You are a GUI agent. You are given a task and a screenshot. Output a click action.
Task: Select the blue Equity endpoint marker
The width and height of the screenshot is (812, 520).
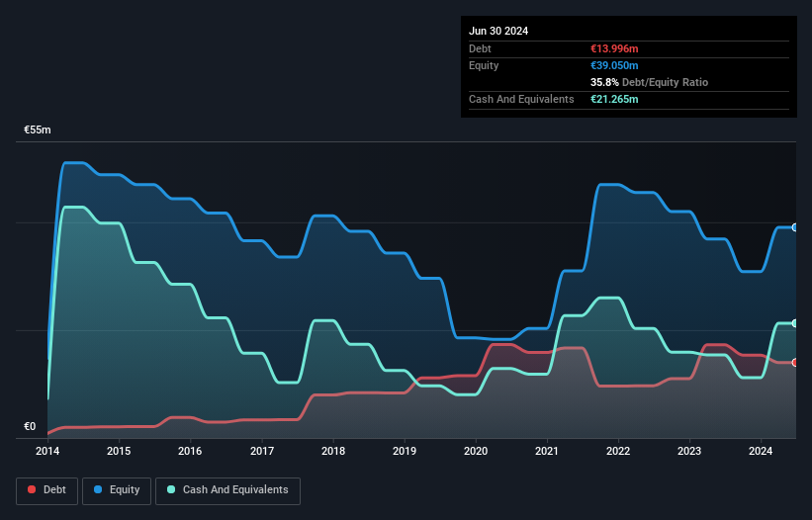click(x=795, y=227)
